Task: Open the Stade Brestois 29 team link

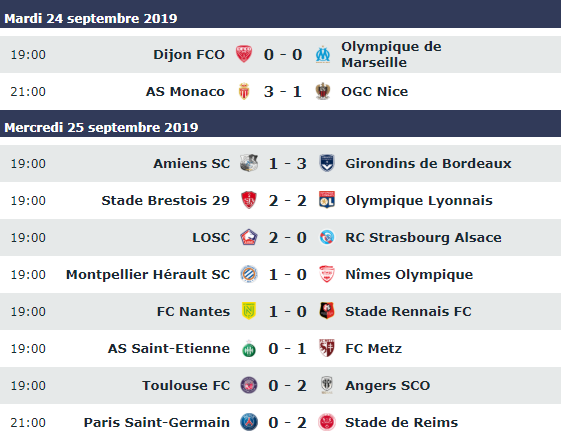Action: tap(165, 200)
